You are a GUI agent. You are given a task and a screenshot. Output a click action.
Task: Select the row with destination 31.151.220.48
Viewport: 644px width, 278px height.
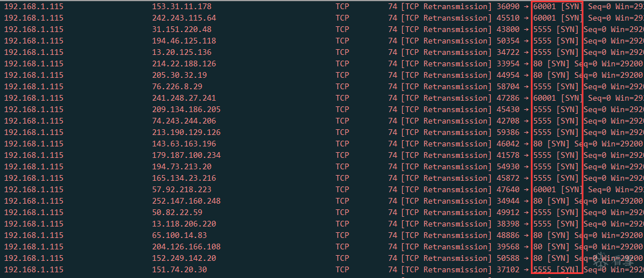(182, 29)
